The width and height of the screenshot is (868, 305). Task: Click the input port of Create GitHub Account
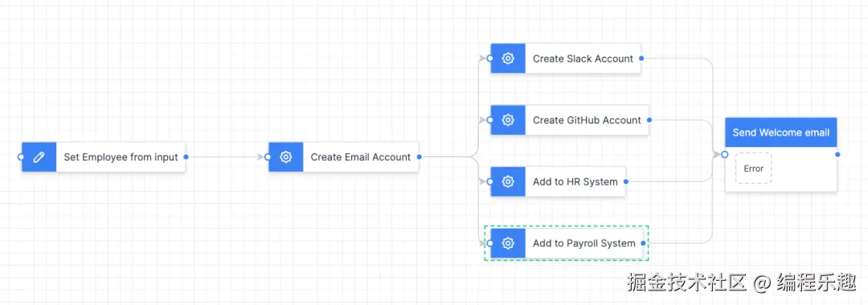[490, 120]
